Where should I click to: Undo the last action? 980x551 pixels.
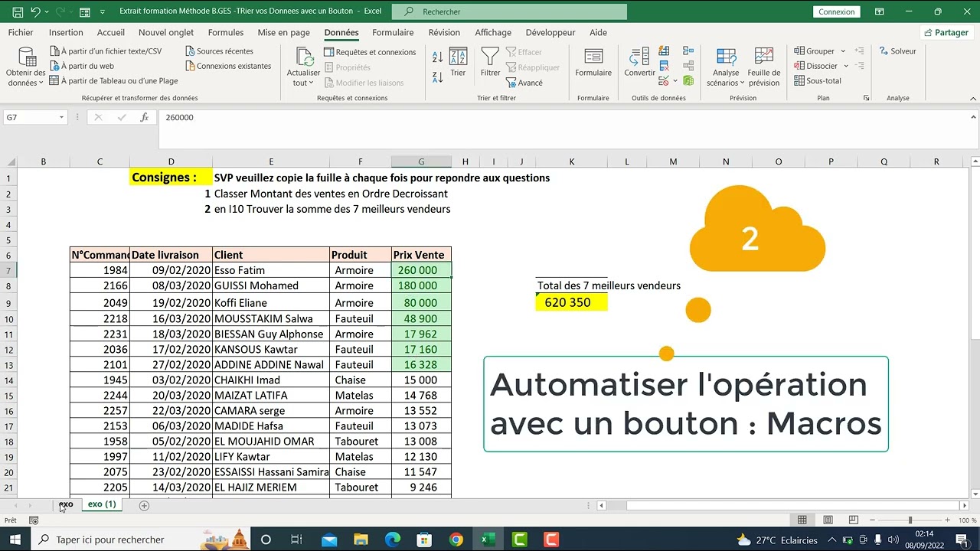(x=36, y=11)
